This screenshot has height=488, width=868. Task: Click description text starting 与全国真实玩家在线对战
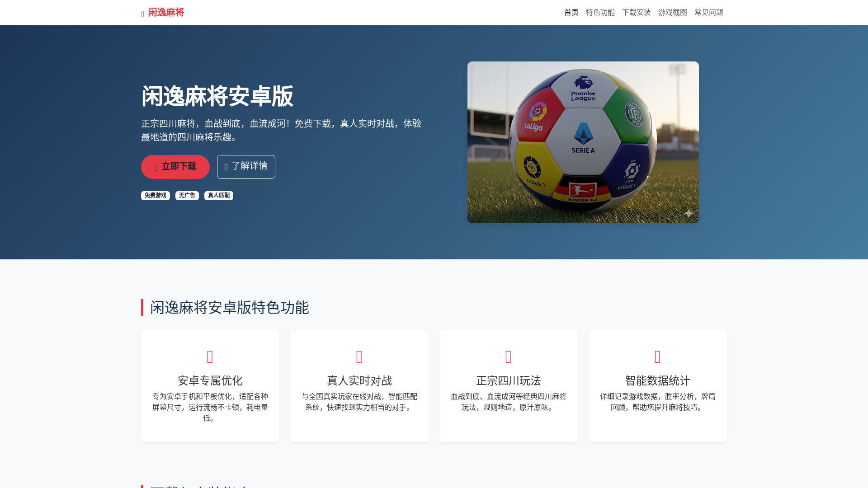click(x=359, y=402)
